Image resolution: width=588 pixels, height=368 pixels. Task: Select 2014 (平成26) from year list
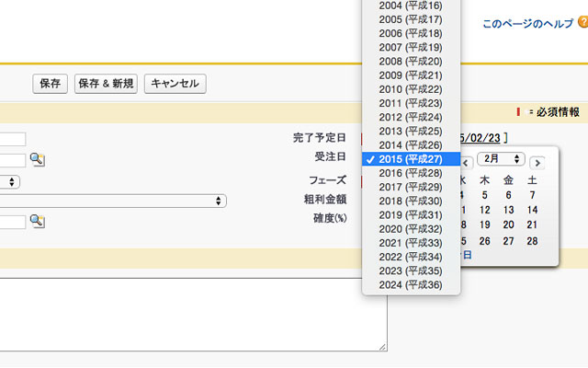(x=411, y=145)
